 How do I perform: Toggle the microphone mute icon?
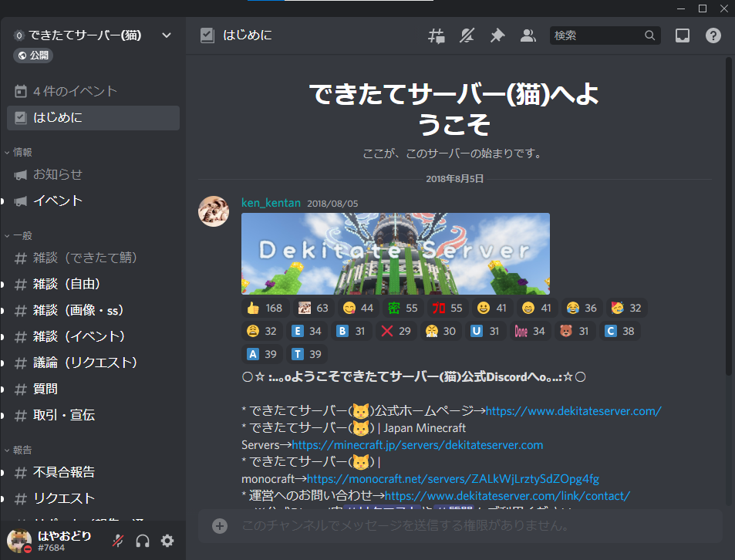coord(118,541)
